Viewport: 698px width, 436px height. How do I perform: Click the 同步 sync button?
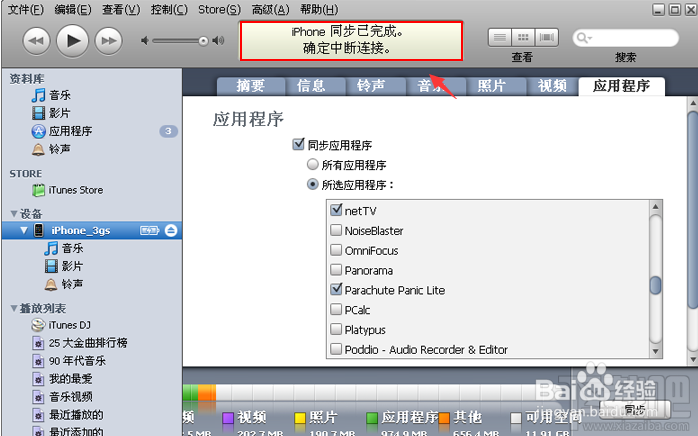635,409
